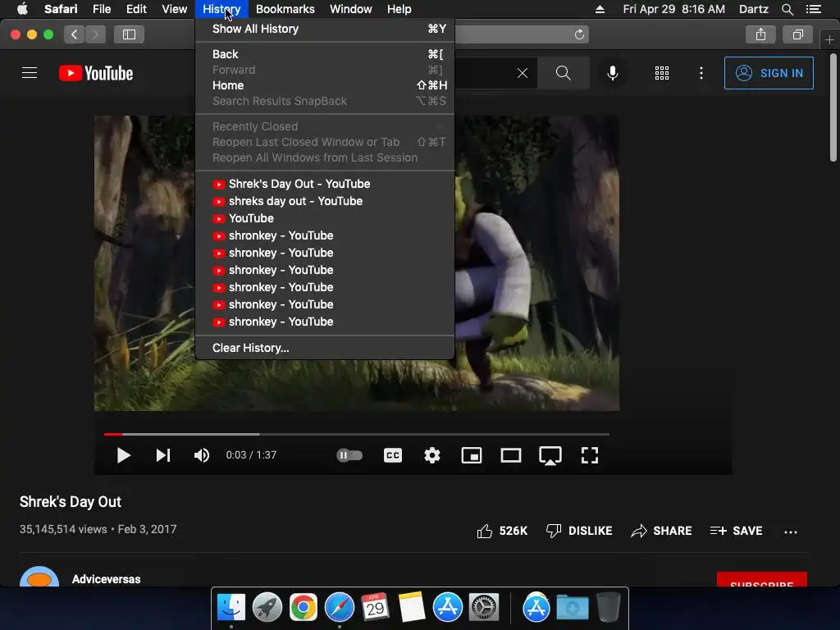The width and height of the screenshot is (840, 630).
Task: Enter full screen video
Action: point(589,455)
